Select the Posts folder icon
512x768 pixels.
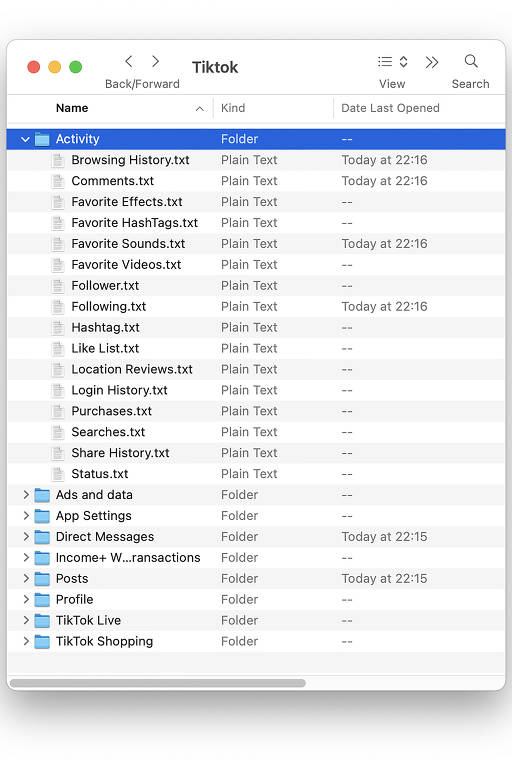(42, 579)
